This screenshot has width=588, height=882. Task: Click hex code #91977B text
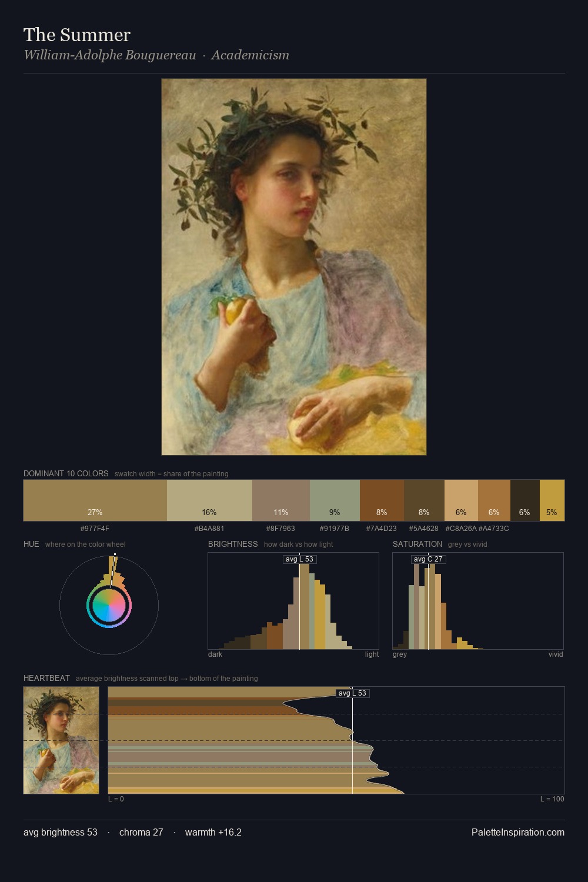(335, 529)
